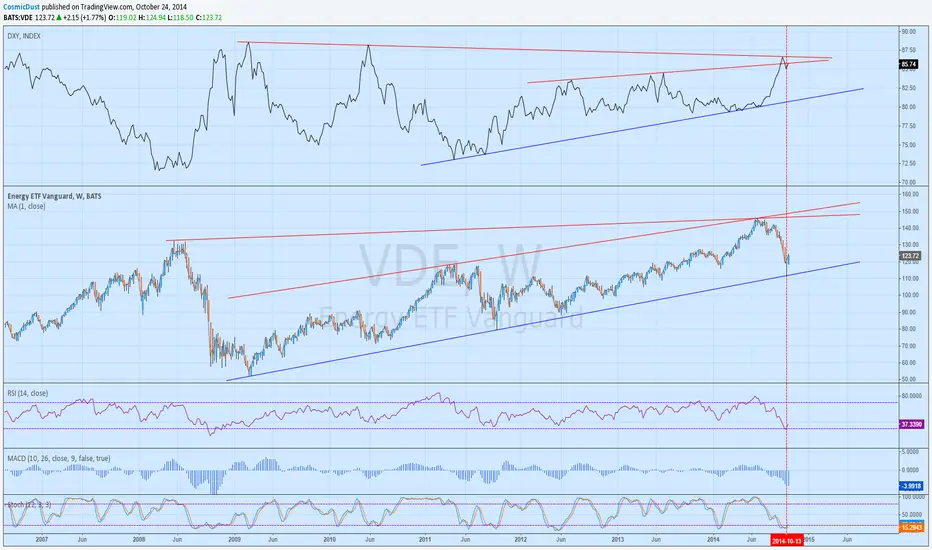Click the -3.9918 MACD value label
Image resolution: width=932 pixels, height=550 pixels.
[911, 486]
